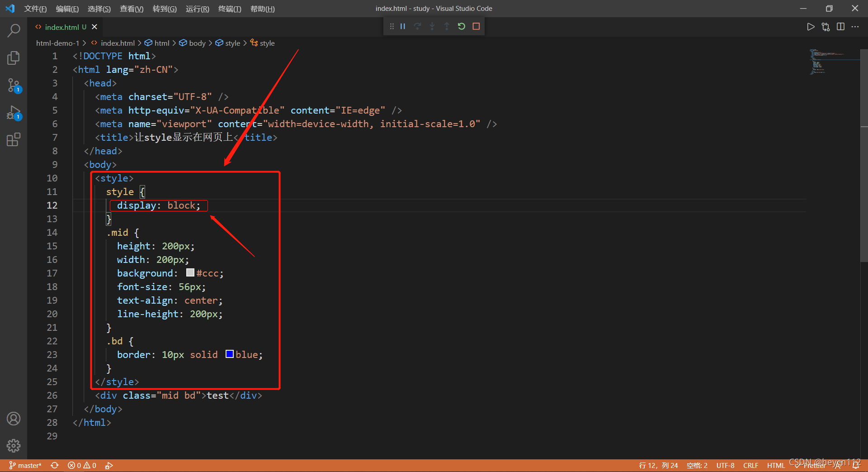
Task: Run the code with the play icon
Action: click(x=811, y=27)
